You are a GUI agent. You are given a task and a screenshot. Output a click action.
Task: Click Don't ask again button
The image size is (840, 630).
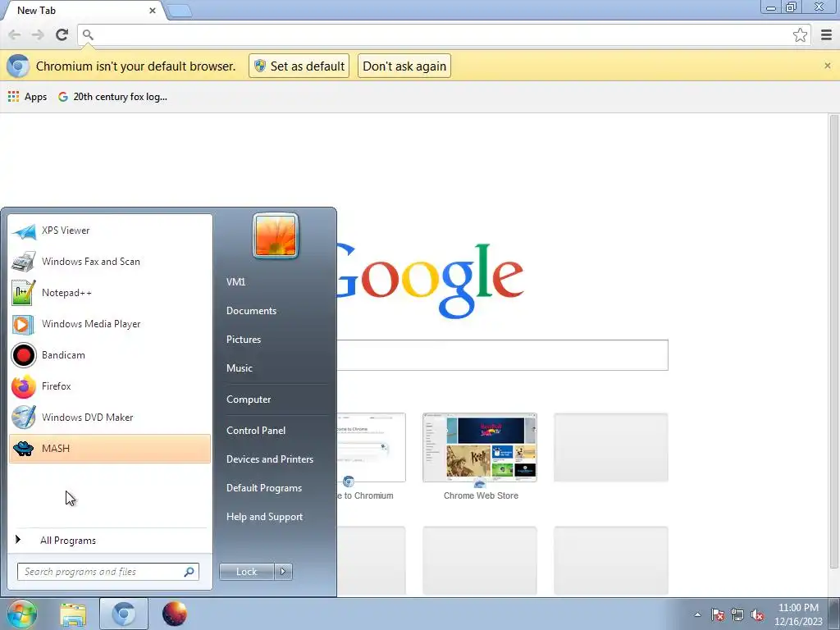(x=404, y=66)
